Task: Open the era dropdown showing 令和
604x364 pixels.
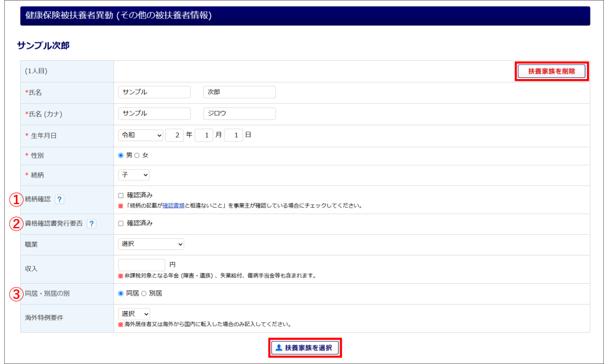Action: point(140,135)
